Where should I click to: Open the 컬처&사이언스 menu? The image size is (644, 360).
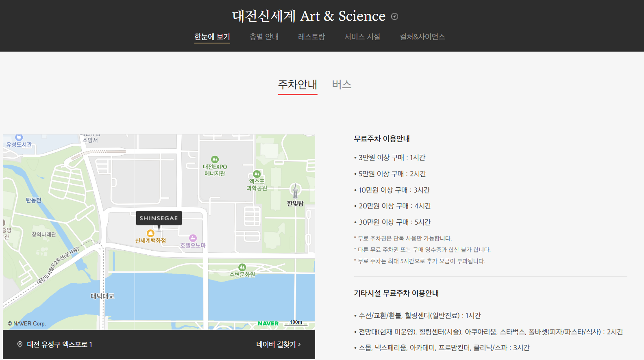coord(422,37)
